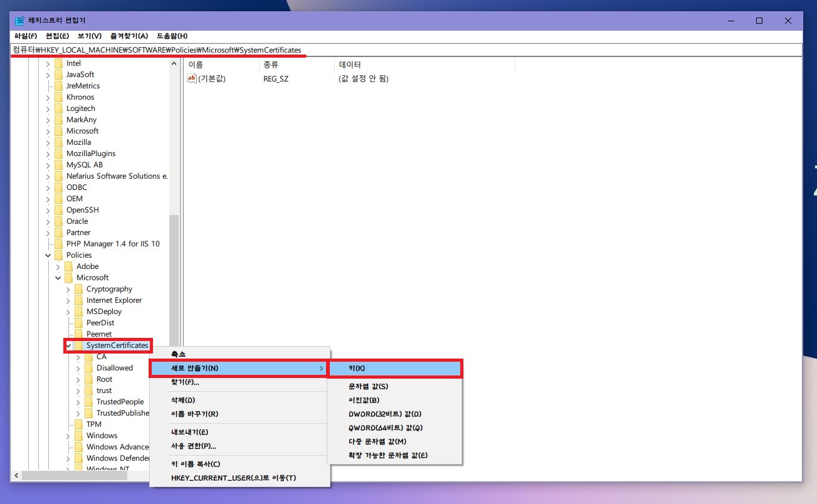Select the MarkAny folder icon

tap(58, 120)
